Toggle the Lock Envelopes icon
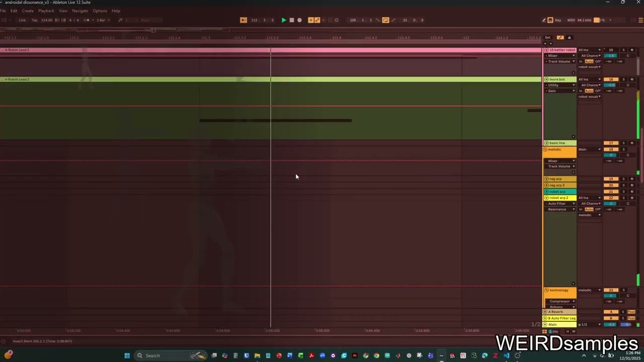The image size is (644, 362). (x=569, y=38)
